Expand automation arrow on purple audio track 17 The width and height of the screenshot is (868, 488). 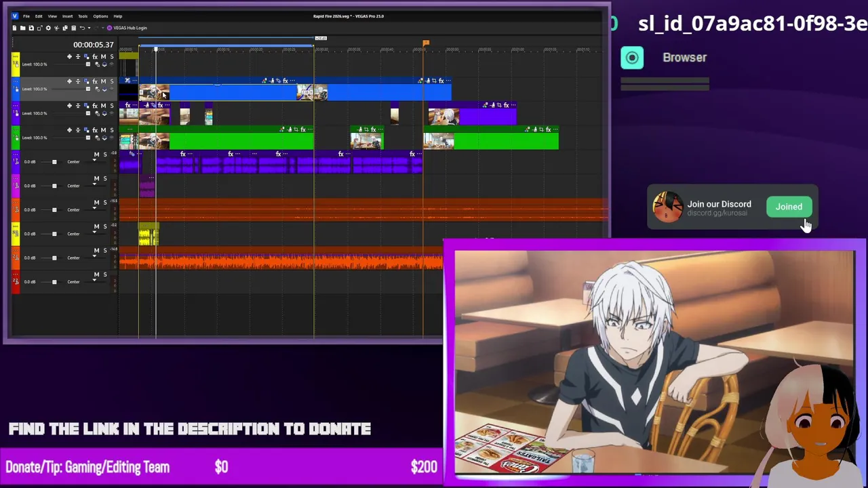(x=94, y=160)
